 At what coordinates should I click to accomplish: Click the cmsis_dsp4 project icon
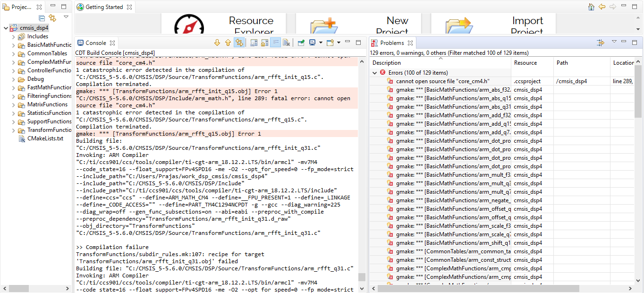coord(14,28)
